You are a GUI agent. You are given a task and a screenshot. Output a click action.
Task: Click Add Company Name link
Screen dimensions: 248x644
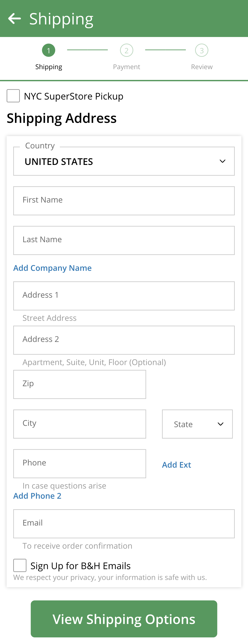52,268
